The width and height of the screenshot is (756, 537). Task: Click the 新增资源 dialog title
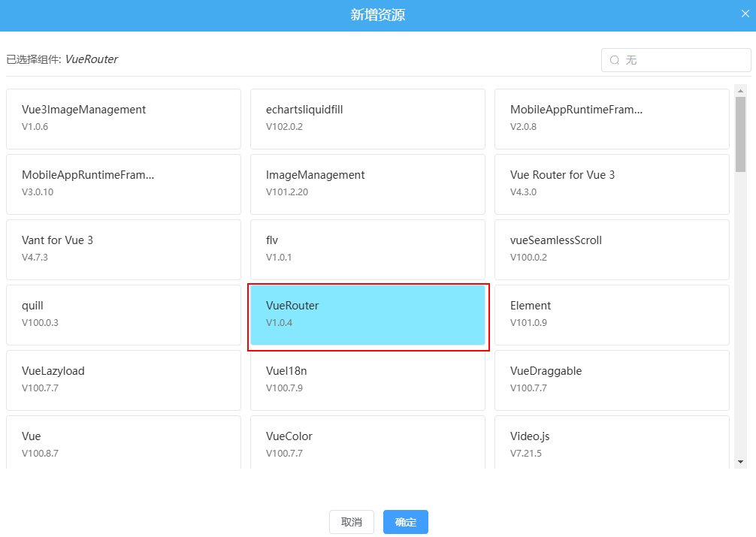tap(378, 15)
